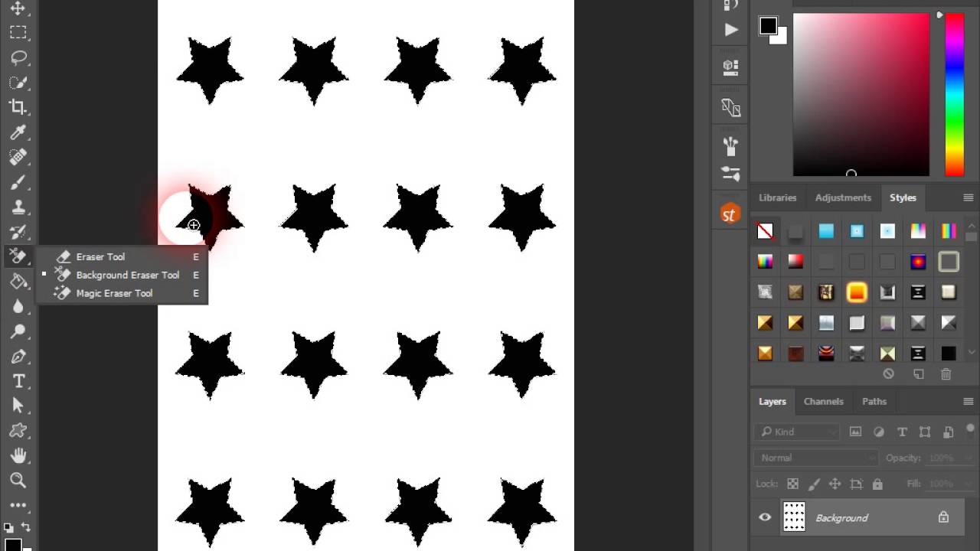The height and width of the screenshot is (551, 980).
Task: Toggle lock image pixels brush icon
Action: pyautogui.click(x=813, y=484)
